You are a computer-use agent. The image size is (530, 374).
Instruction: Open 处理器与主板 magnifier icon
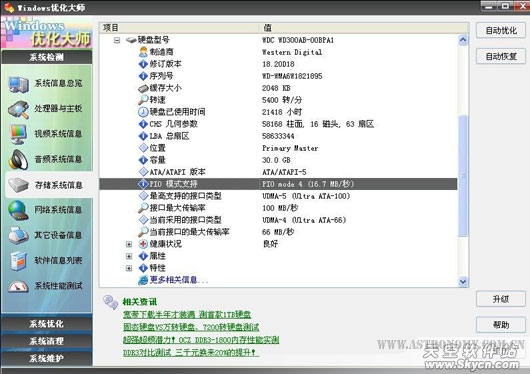click(x=18, y=109)
